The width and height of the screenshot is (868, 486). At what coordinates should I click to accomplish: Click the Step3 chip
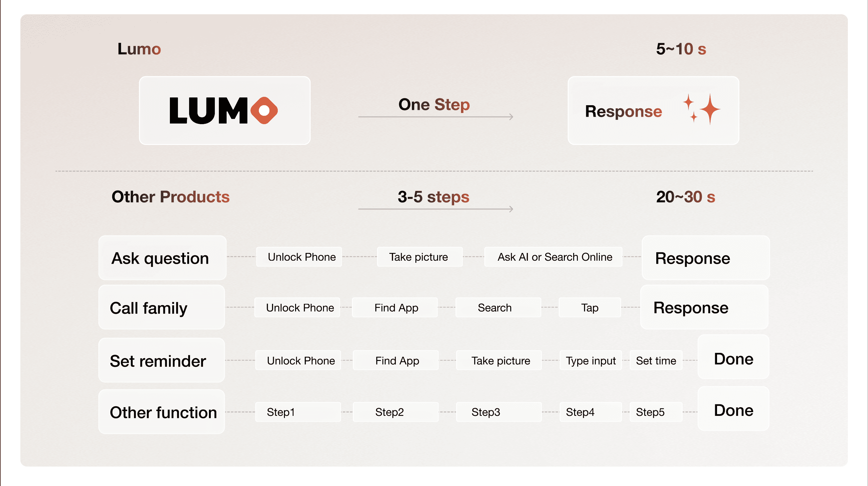498,412
